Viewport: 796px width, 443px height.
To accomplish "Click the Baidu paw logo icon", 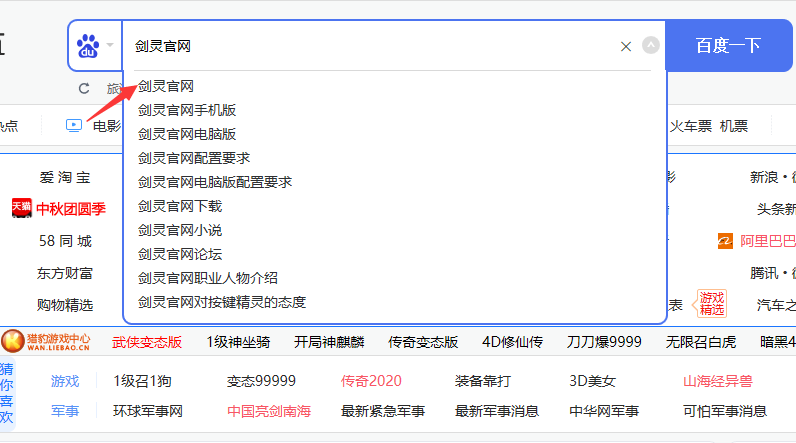I will coord(90,46).
